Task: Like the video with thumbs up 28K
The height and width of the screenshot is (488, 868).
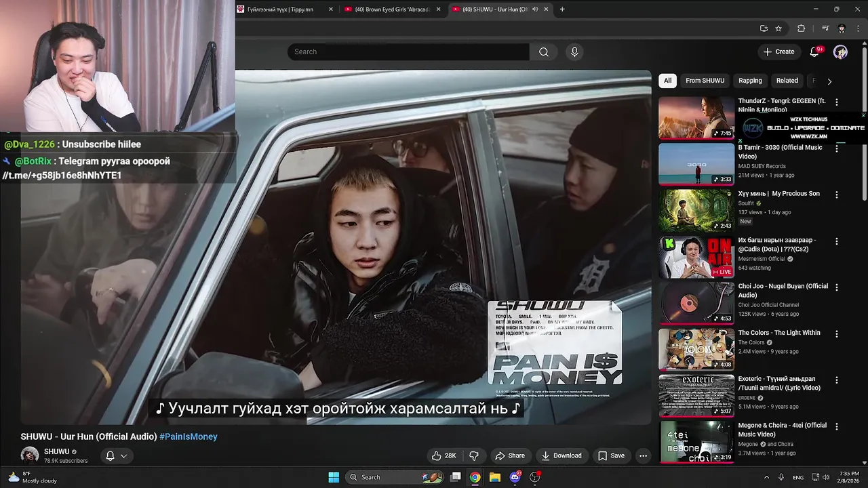Action: pos(443,455)
